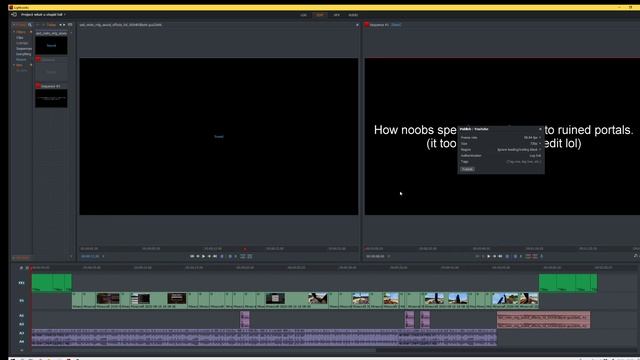
Task: Open the source viewer timecode dropdown arrow
Action: (x=103, y=256)
